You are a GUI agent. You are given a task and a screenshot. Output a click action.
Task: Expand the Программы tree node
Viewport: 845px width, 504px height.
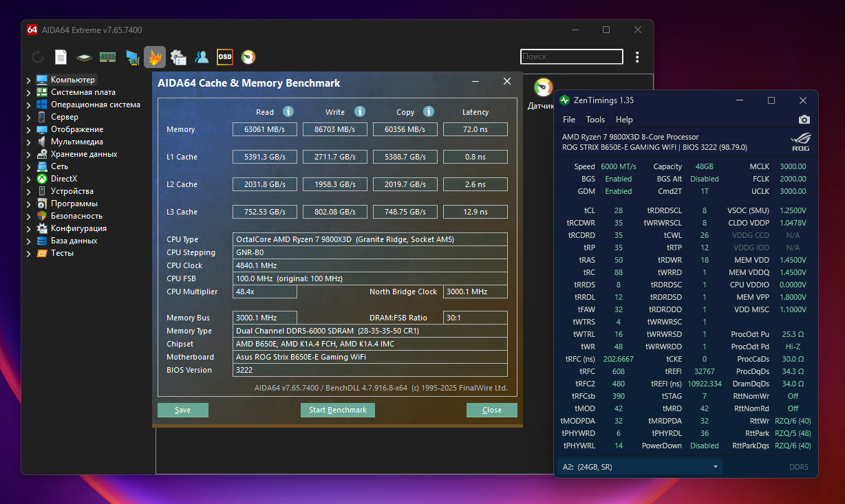(29, 204)
